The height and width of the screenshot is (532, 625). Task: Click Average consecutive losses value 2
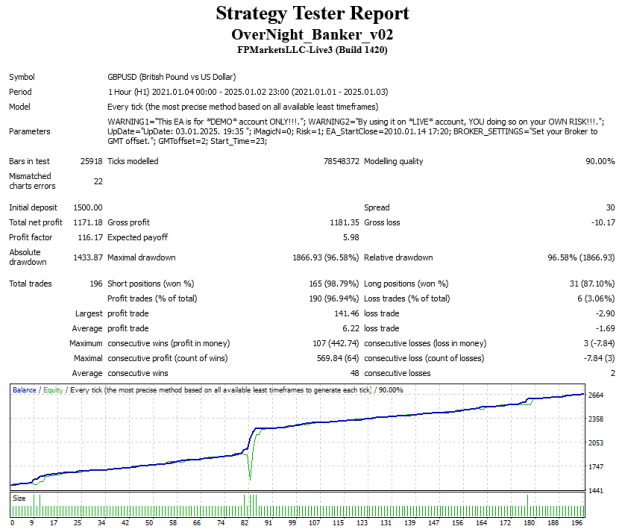click(x=613, y=373)
